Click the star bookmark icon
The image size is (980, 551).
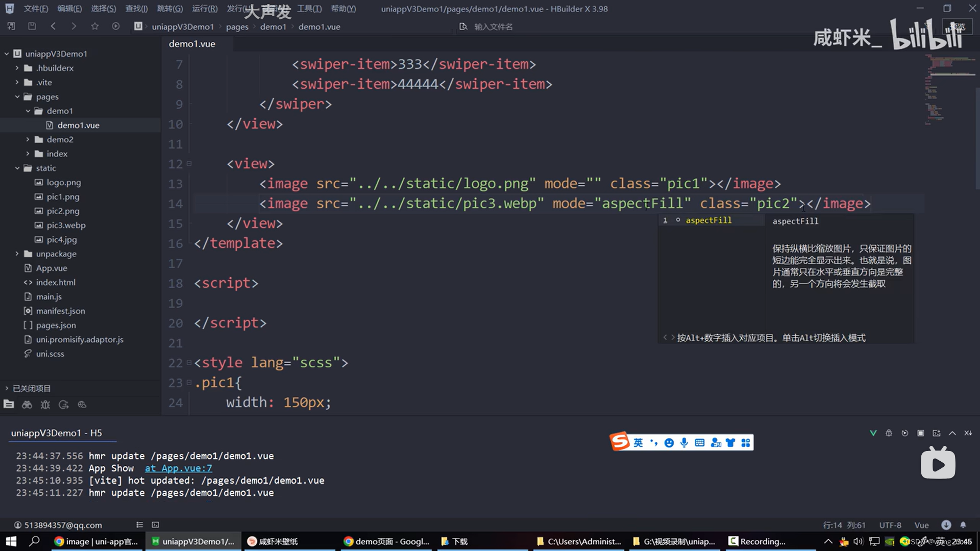[x=95, y=26]
